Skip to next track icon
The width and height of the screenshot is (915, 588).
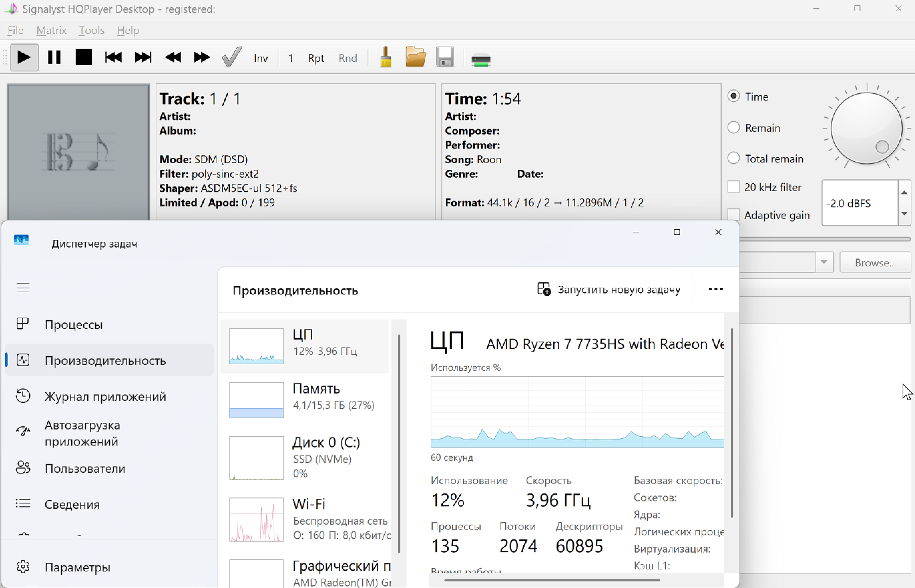pos(143,58)
